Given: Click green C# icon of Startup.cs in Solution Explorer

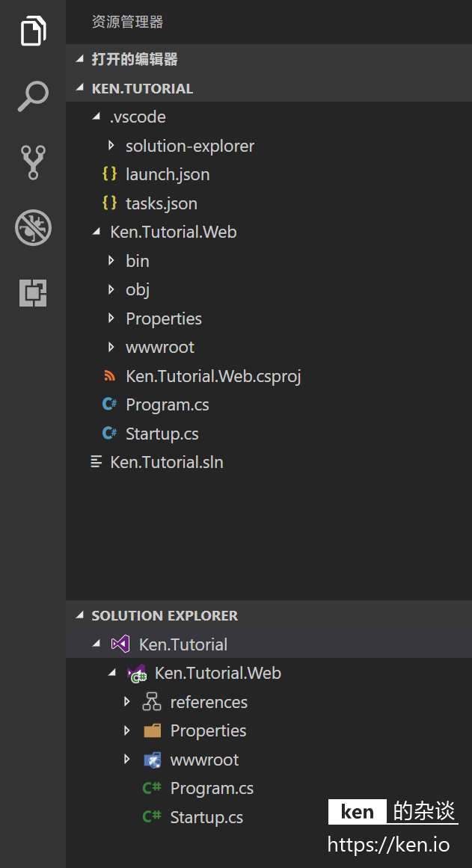Looking at the screenshot, I should [152, 817].
